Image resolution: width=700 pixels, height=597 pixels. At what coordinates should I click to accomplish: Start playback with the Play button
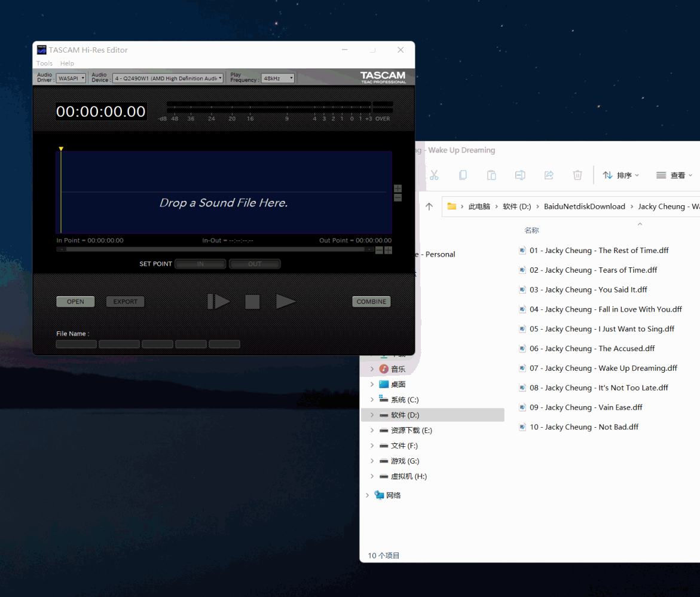(286, 301)
